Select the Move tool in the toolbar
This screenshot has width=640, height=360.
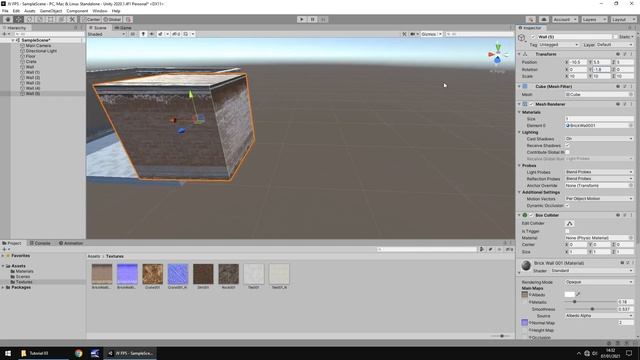pyautogui.click(x=19, y=20)
